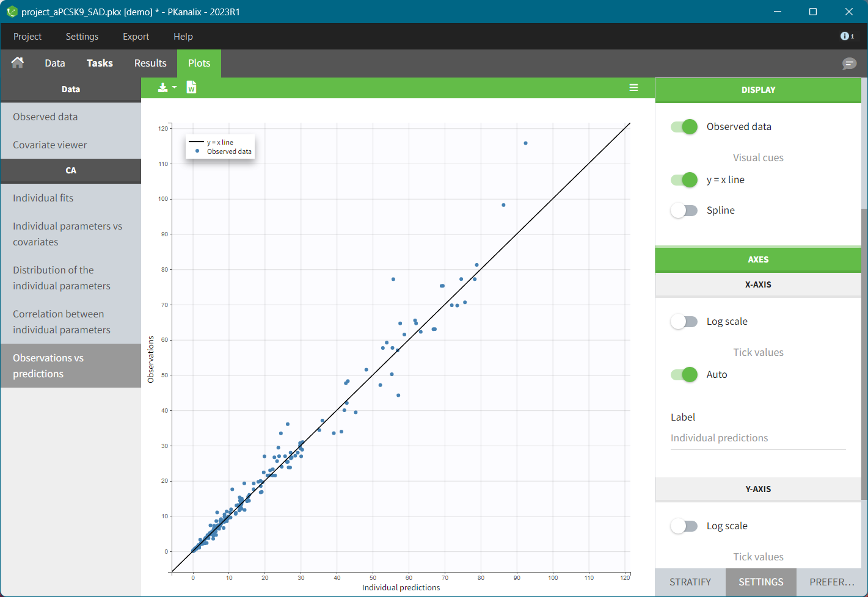Open the Export menu
The height and width of the screenshot is (597, 868).
136,37
